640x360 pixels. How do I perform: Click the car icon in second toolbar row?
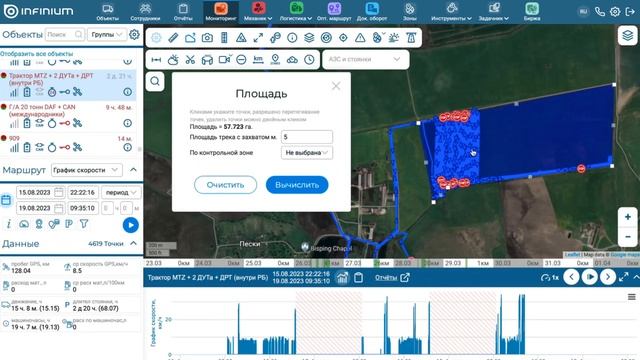click(x=207, y=60)
